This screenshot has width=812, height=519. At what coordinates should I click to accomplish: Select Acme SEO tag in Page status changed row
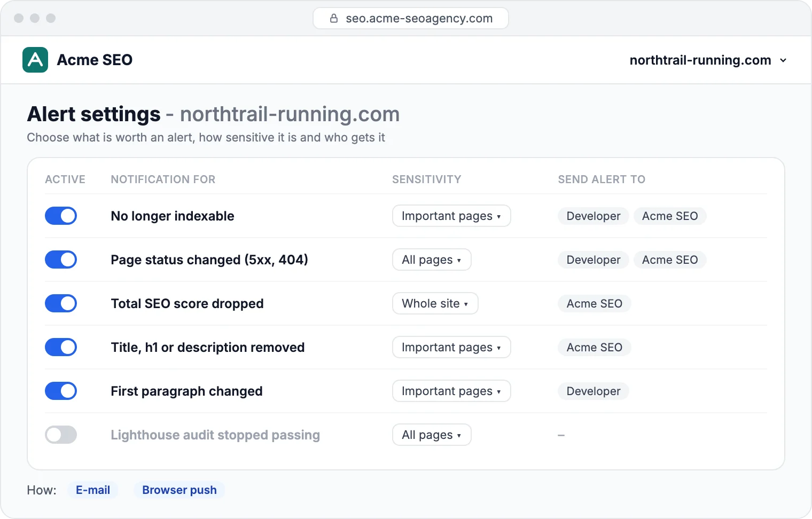[x=670, y=259]
